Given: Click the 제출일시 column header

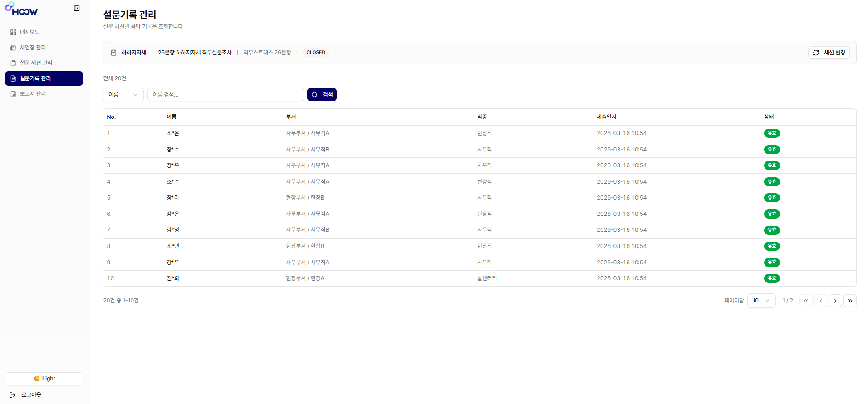Looking at the screenshot, I should (x=606, y=117).
